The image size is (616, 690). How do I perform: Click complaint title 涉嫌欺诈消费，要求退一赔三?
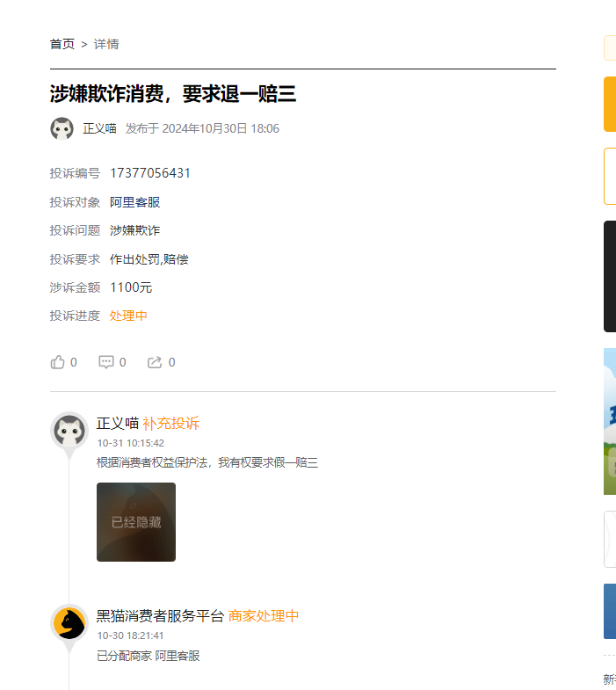tap(173, 93)
